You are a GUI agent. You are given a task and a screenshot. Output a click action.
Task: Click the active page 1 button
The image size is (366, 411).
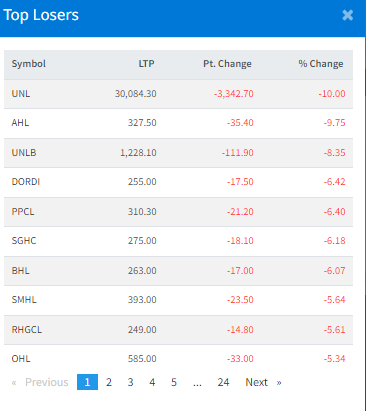pos(87,382)
